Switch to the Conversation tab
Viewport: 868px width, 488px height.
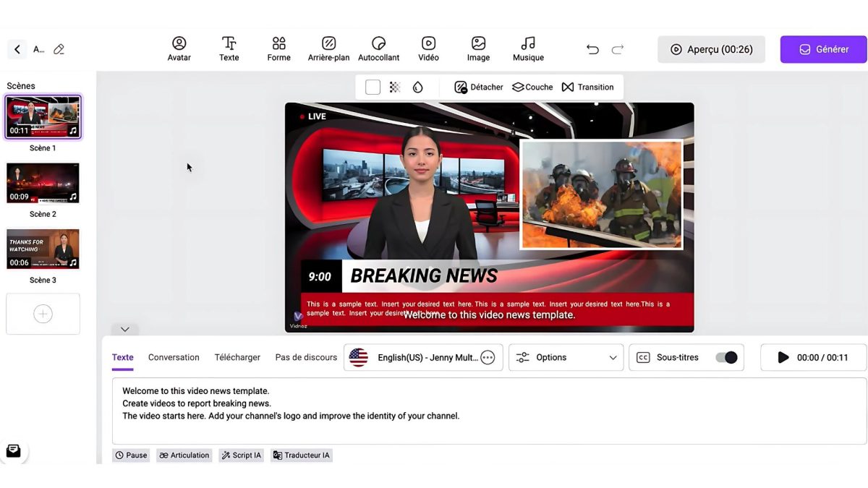[x=174, y=357]
